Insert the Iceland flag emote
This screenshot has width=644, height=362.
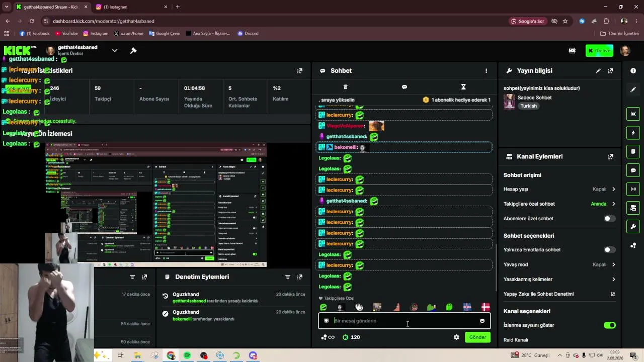pyautogui.click(x=467, y=307)
